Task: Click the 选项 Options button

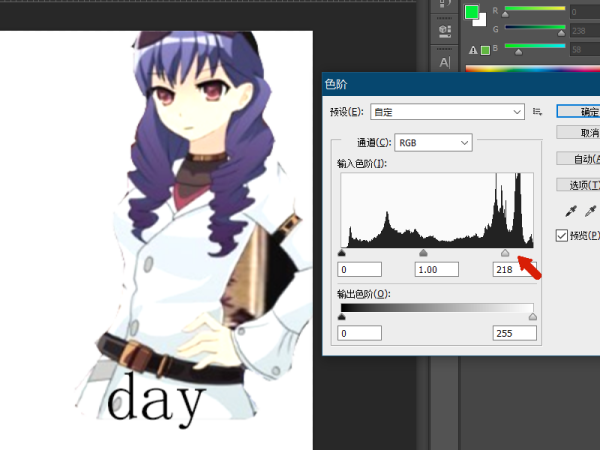Action: pos(578,185)
